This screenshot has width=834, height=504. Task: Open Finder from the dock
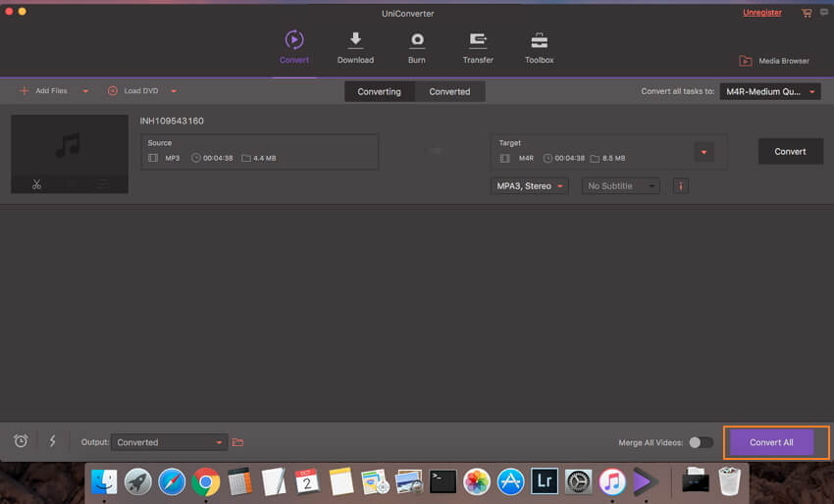[104, 482]
